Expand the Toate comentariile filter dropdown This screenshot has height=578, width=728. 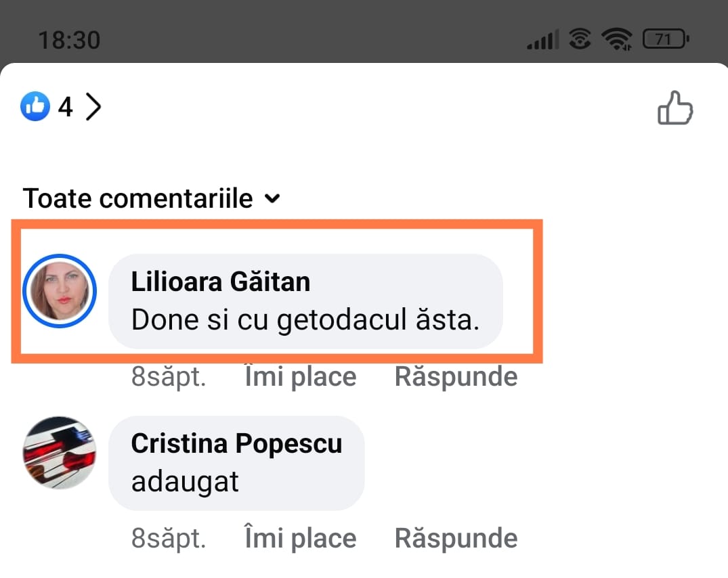(152, 198)
